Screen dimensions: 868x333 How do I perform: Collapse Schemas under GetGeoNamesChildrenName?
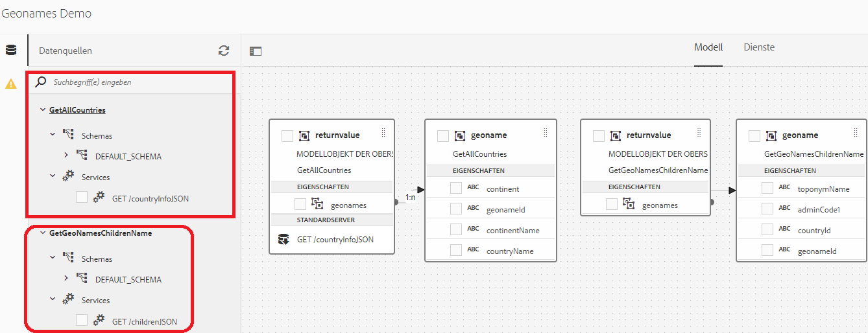[x=53, y=258]
